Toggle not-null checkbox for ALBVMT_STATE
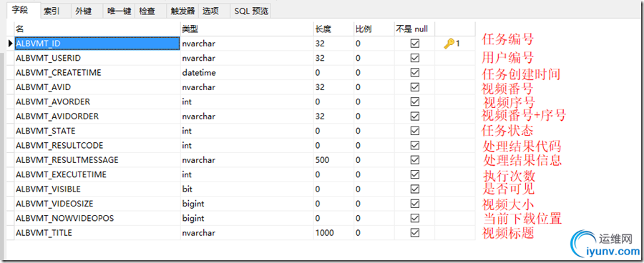 (x=415, y=131)
